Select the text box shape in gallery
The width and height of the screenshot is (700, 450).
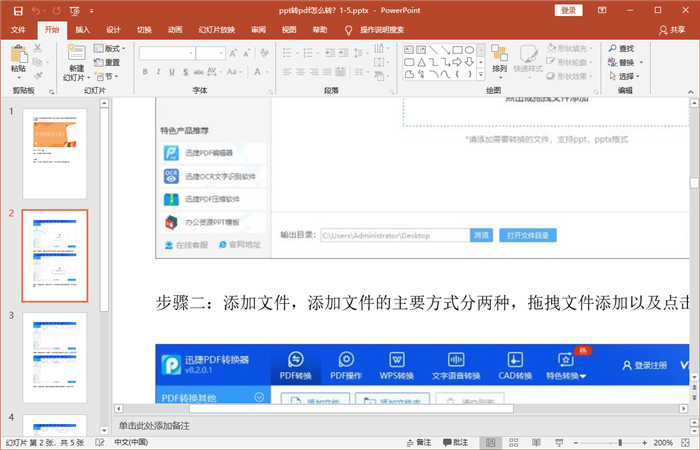click(x=409, y=50)
